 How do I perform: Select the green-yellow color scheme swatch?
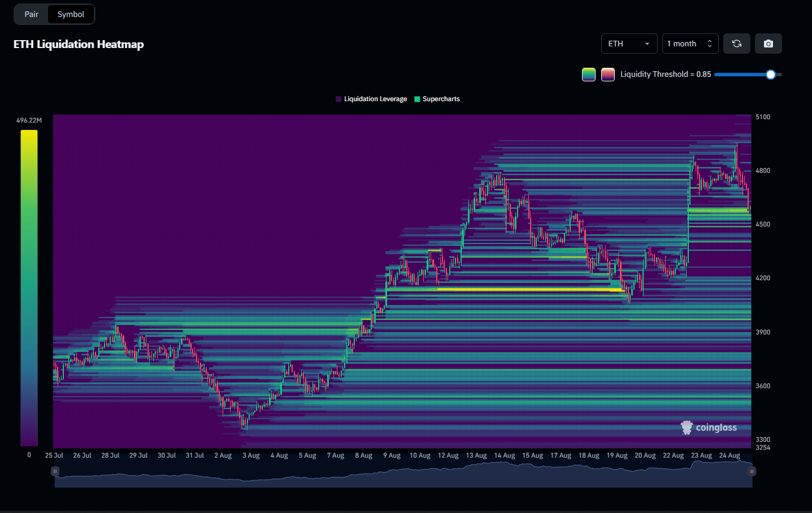pyautogui.click(x=589, y=75)
